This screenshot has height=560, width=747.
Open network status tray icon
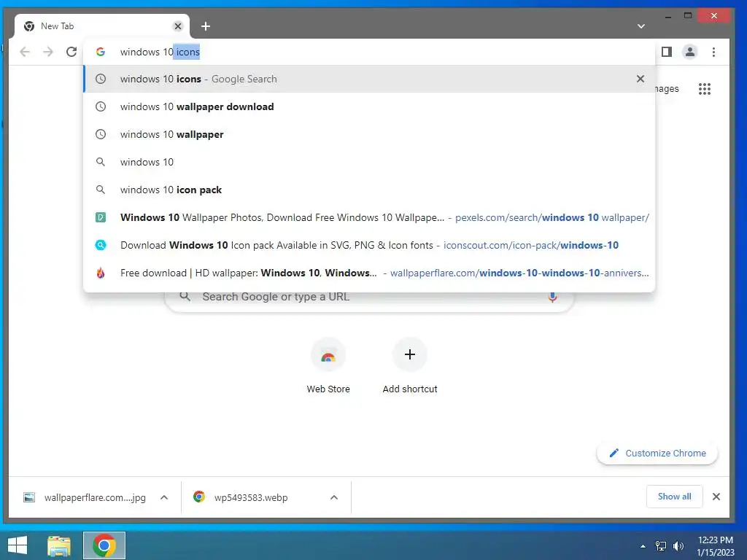point(661,546)
